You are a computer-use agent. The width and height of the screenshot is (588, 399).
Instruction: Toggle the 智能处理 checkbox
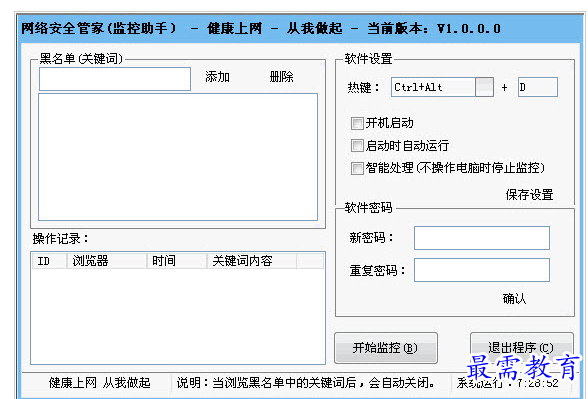[357, 168]
